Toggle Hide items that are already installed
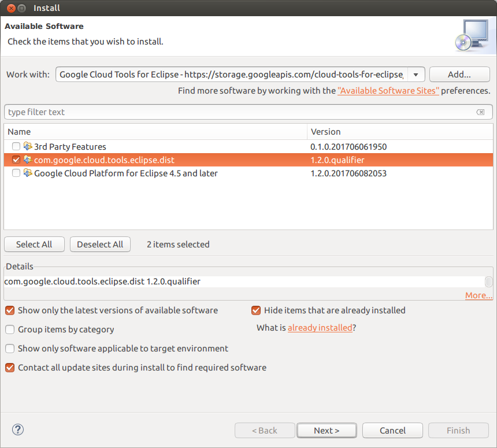The width and height of the screenshot is (497, 448). [256, 310]
